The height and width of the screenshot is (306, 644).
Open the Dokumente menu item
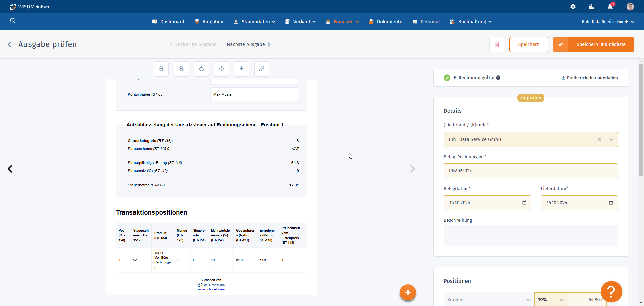[x=386, y=22]
